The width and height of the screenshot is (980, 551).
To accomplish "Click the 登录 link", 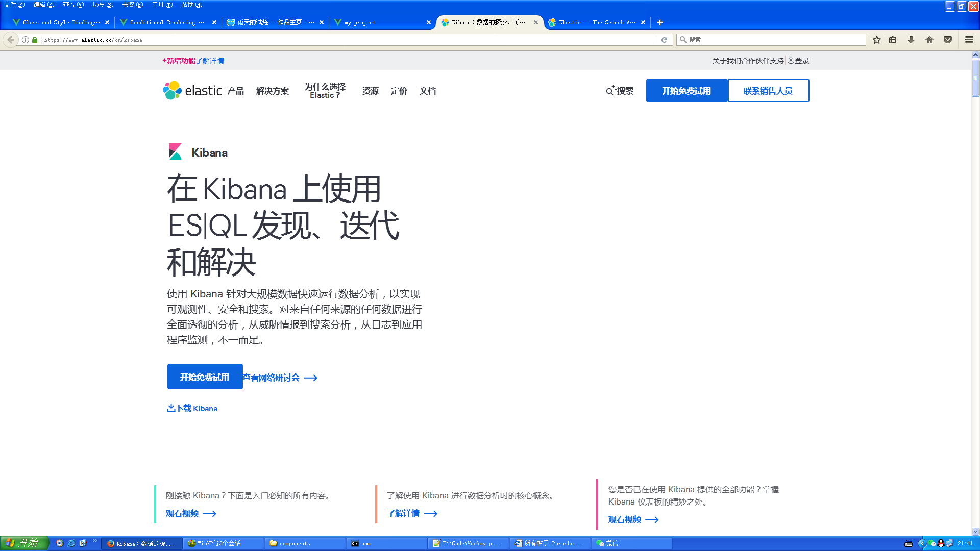I will coord(802,60).
